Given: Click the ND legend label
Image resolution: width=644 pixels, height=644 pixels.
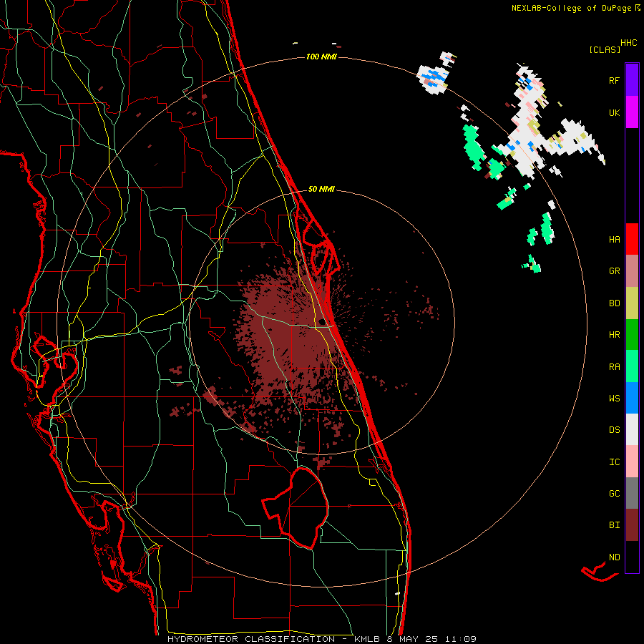Looking at the screenshot, I should 614,557.
